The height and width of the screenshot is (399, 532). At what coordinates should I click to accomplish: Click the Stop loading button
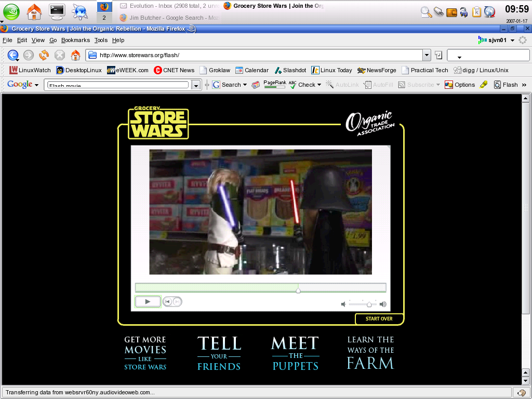(60, 55)
